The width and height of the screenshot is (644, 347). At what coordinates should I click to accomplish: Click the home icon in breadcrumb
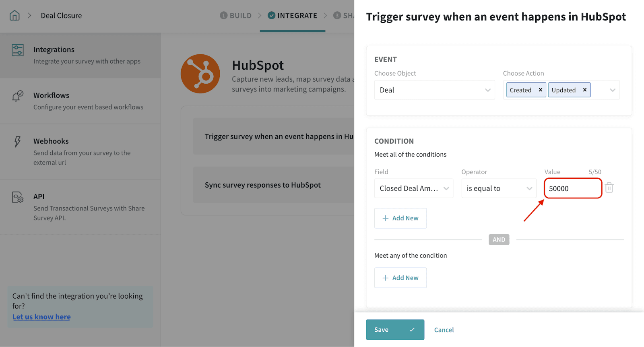pyautogui.click(x=14, y=16)
